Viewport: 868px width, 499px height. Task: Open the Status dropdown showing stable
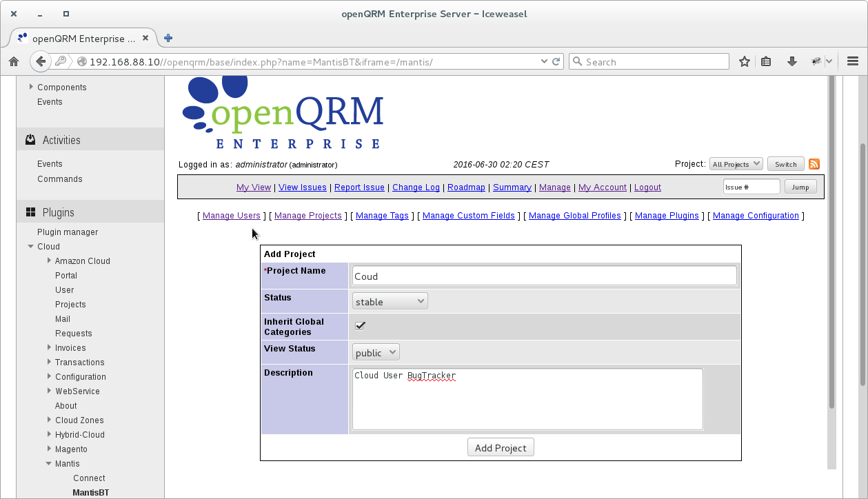click(x=390, y=301)
